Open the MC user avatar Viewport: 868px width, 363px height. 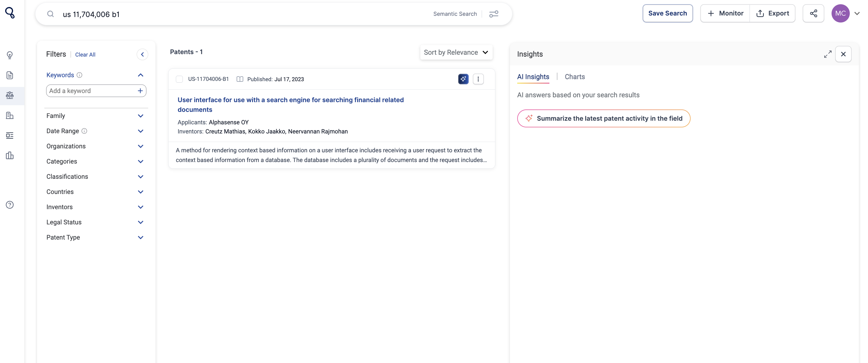pyautogui.click(x=840, y=13)
